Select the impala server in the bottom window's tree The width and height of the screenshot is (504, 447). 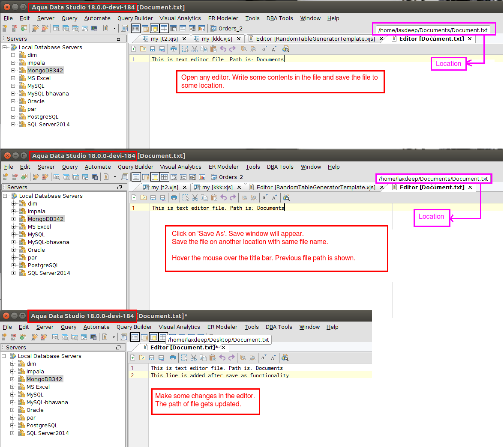pyautogui.click(x=35, y=372)
